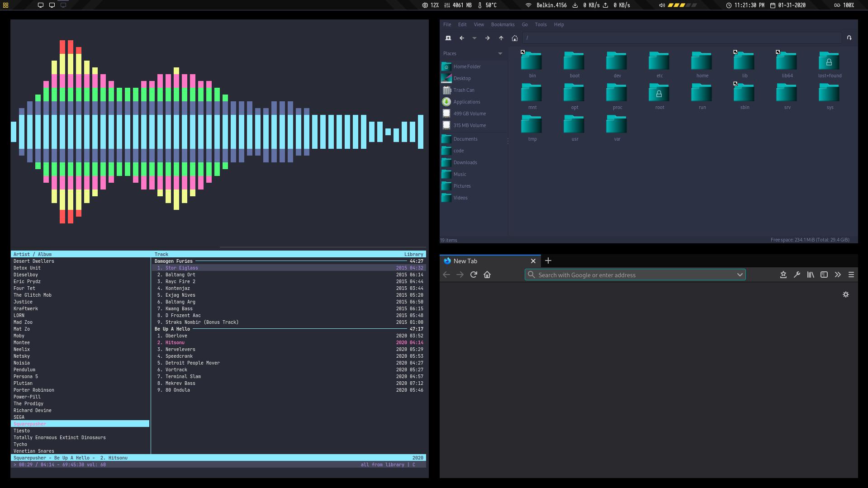The height and width of the screenshot is (488, 868).
Task: Expand the Places sidebar dropdown
Action: point(500,53)
